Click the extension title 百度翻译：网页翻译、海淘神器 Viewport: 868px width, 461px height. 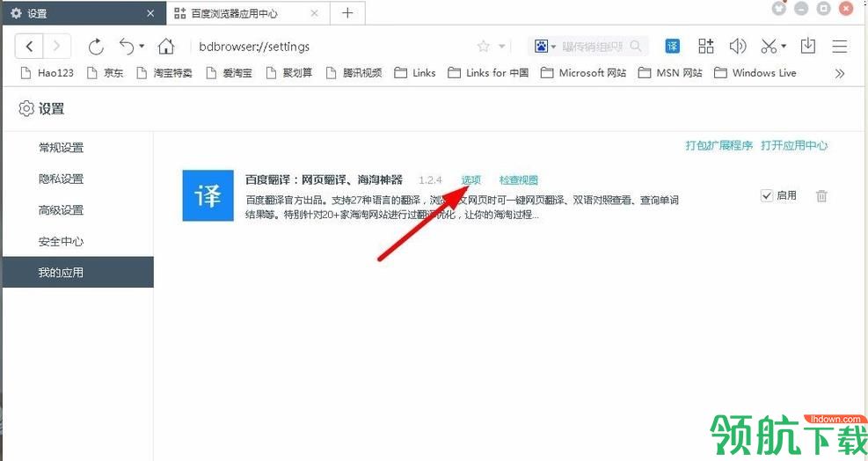coord(324,180)
